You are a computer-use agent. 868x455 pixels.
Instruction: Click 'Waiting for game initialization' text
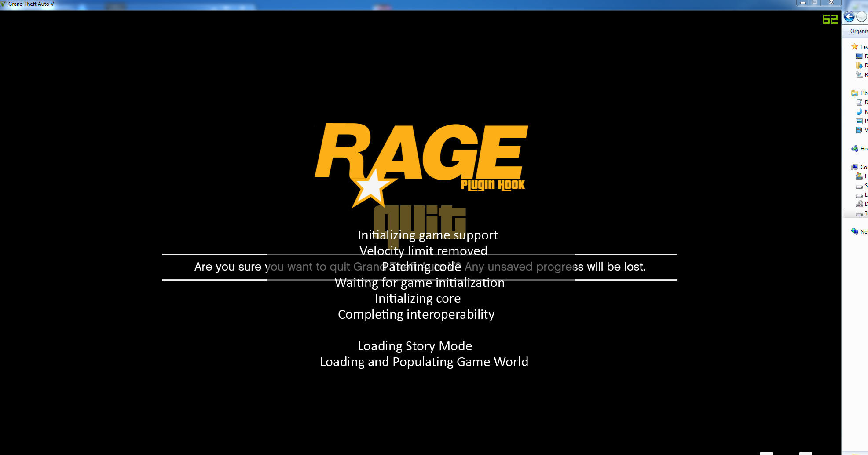pos(420,283)
